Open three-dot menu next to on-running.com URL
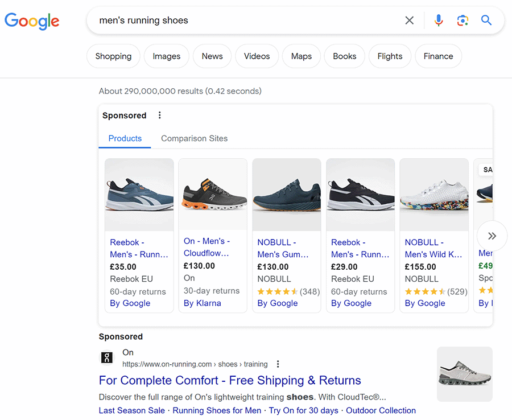 (278, 364)
